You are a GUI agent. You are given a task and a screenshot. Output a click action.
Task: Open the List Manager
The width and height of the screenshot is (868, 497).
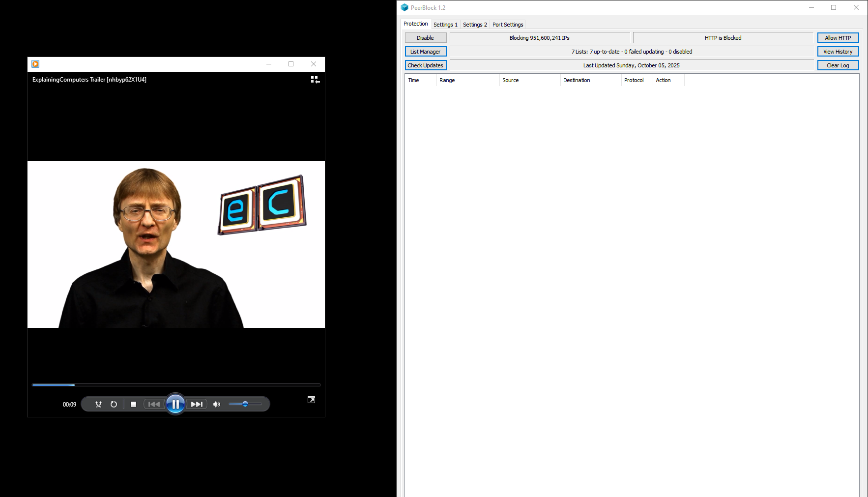[426, 52]
